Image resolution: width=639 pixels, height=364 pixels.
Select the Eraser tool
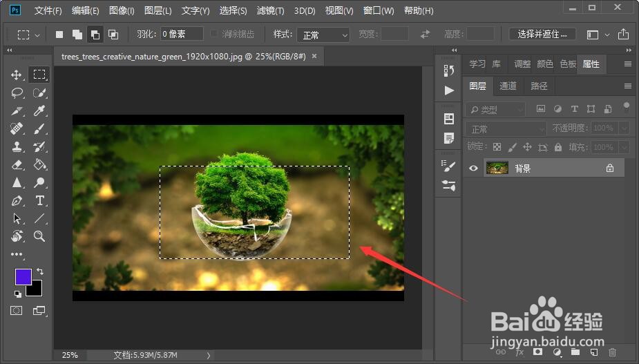pyautogui.click(x=17, y=164)
